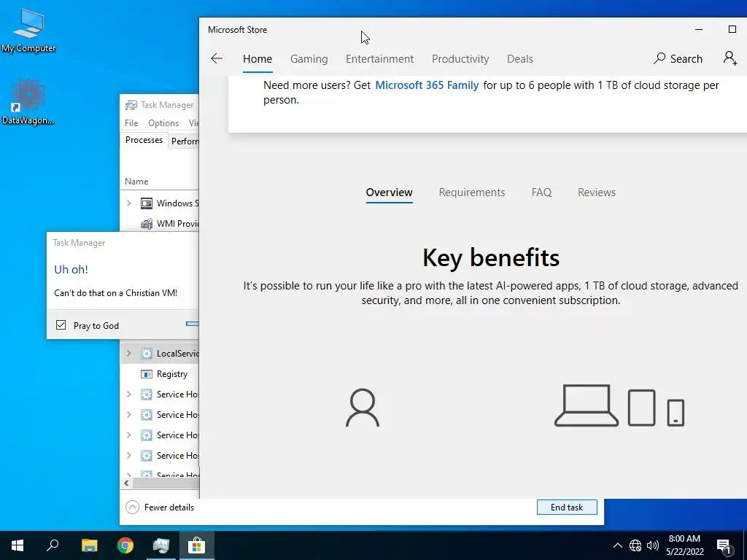This screenshot has width=747, height=560.
Task: Switch to the Gaming tab
Action: (309, 59)
